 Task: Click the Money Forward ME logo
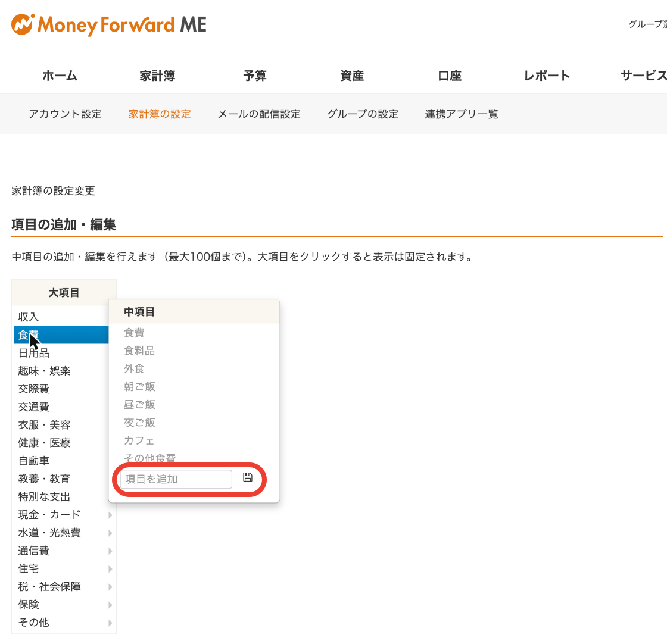[109, 24]
